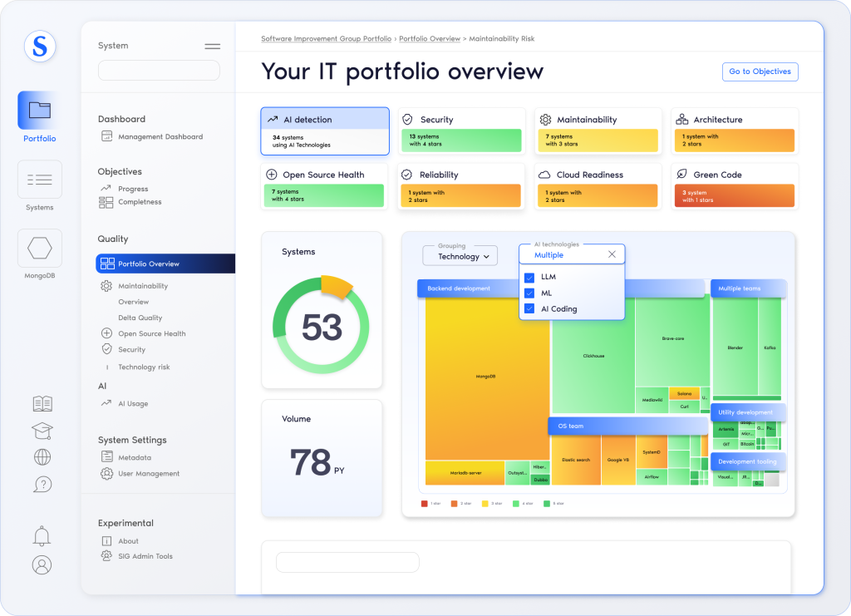This screenshot has width=851, height=616.
Task: Click the help question mark icon
Action: (x=42, y=484)
